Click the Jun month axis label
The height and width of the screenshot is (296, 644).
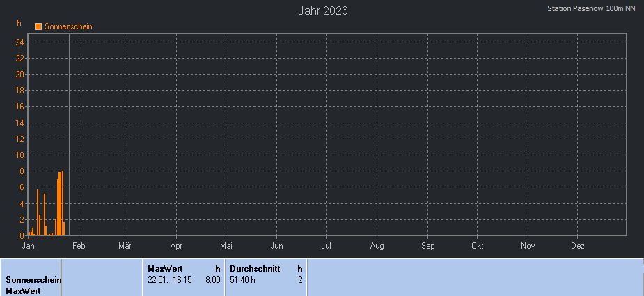coord(276,246)
